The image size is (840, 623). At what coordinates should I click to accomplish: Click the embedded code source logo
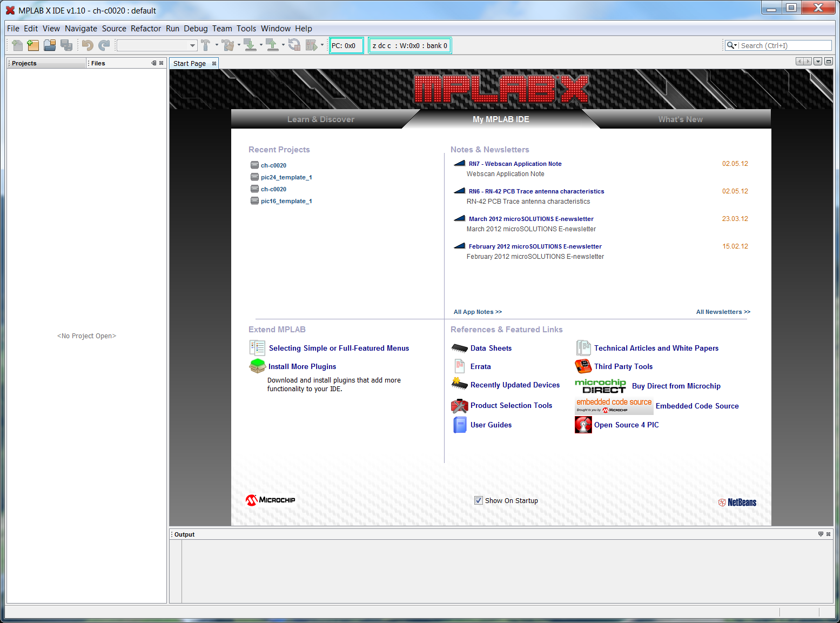614,406
